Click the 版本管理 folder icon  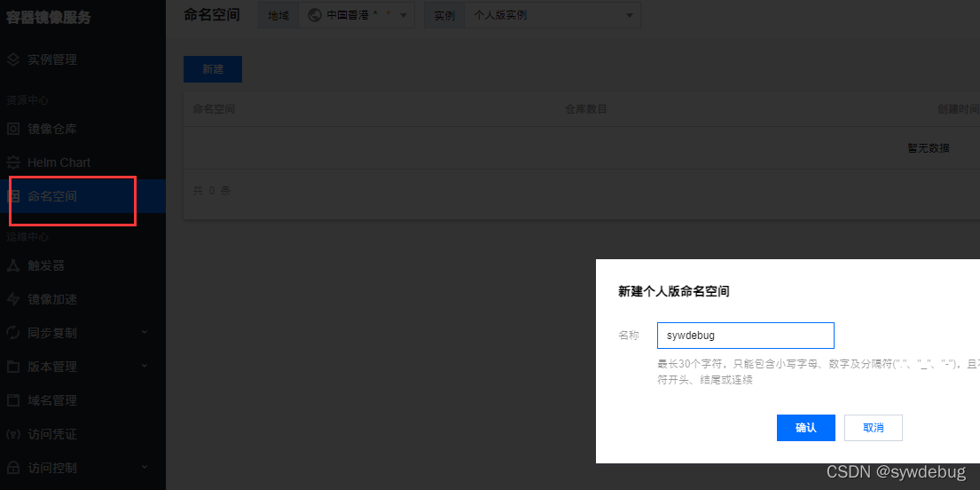13,367
